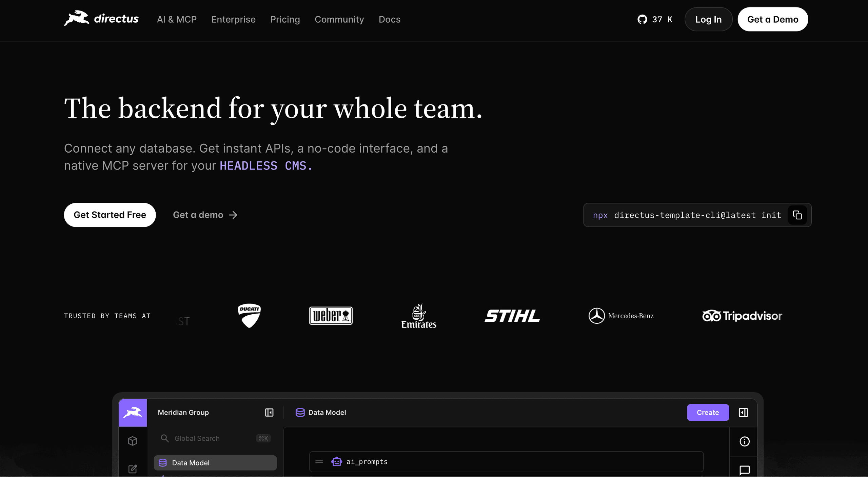Select the cube content module icon
Viewport: 868px width, 477px height.
click(133, 441)
